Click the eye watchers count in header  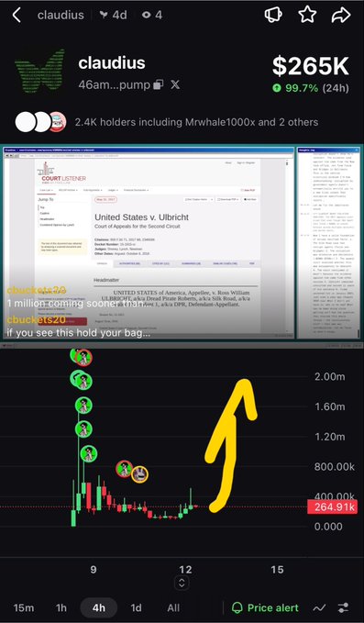(152, 15)
